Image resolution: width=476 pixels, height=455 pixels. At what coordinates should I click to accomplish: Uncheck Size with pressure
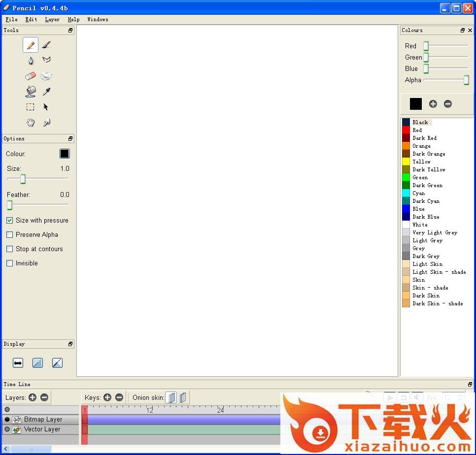(x=10, y=221)
